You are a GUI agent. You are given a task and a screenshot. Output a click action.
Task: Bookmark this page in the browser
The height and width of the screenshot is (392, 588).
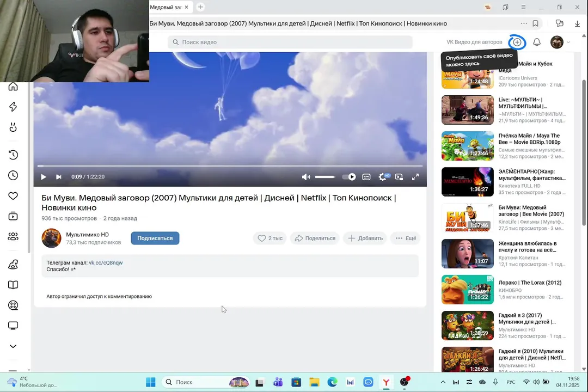(536, 23)
